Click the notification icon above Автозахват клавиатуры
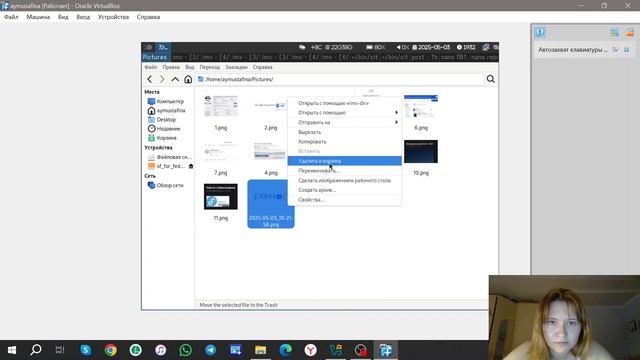The width and height of the screenshot is (640, 360). (540, 32)
